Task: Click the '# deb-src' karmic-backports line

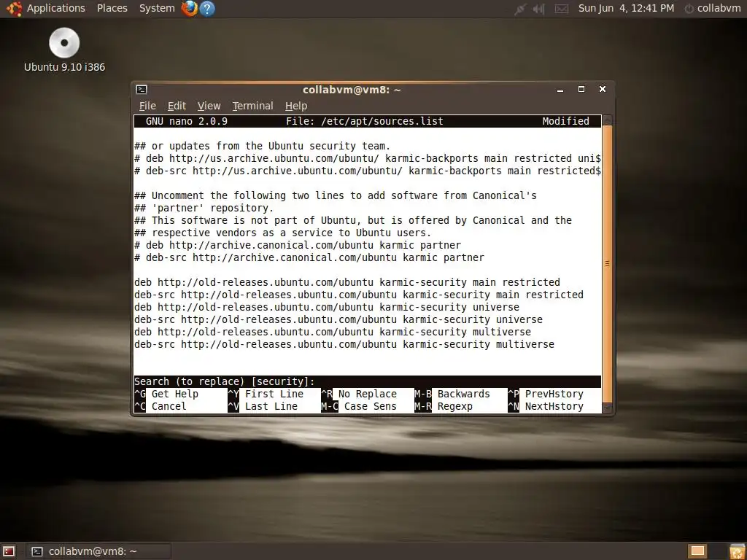Action: pyautogui.click(x=368, y=171)
